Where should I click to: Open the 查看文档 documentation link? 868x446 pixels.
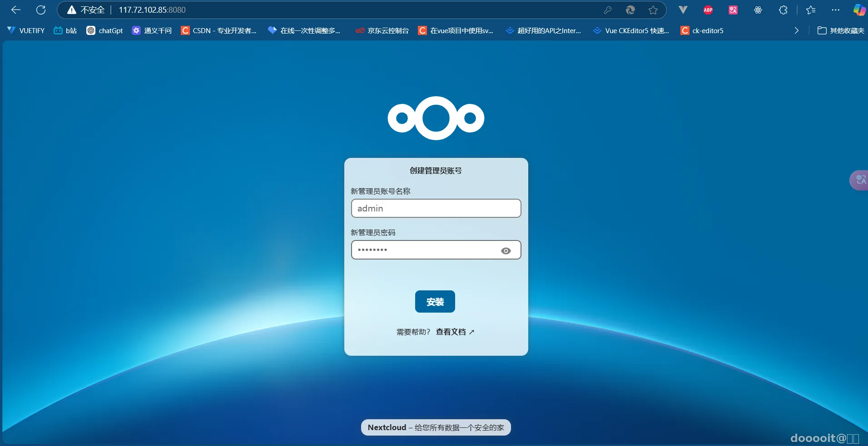[x=451, y=332]
